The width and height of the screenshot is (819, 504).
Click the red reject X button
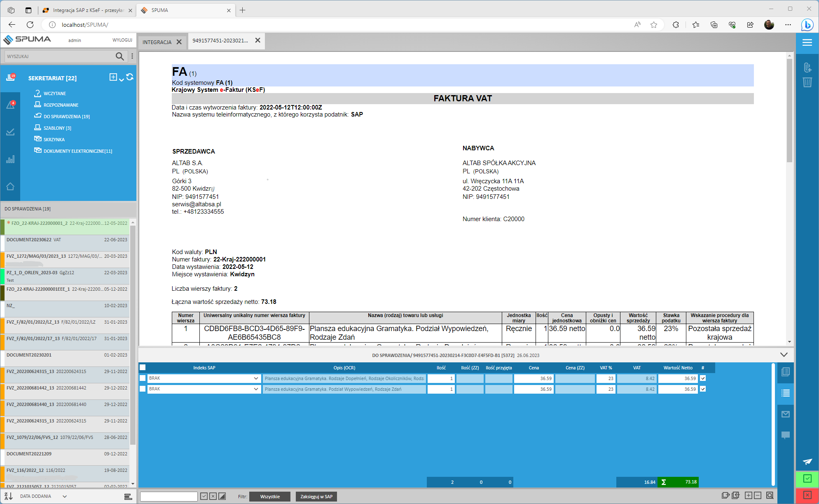[x=807, y=495]
